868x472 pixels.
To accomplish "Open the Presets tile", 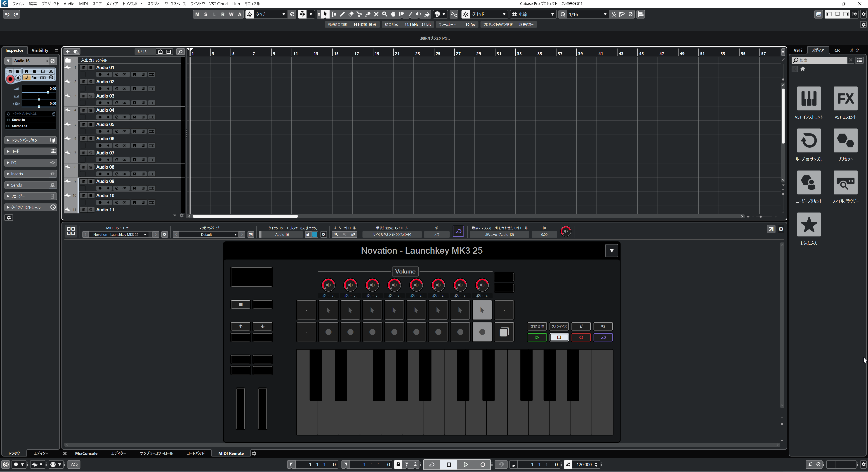I will click(x=845, y=140).
